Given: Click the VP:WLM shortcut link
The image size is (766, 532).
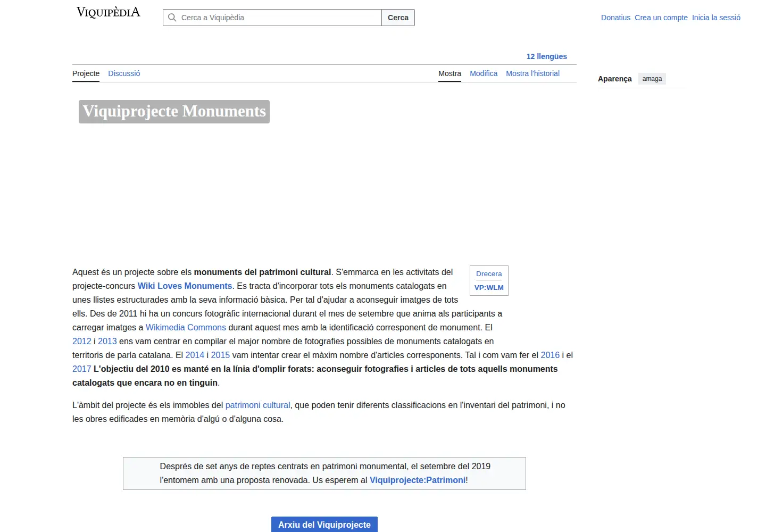Looking at the screenshot, I should click(x=489, y=288).
